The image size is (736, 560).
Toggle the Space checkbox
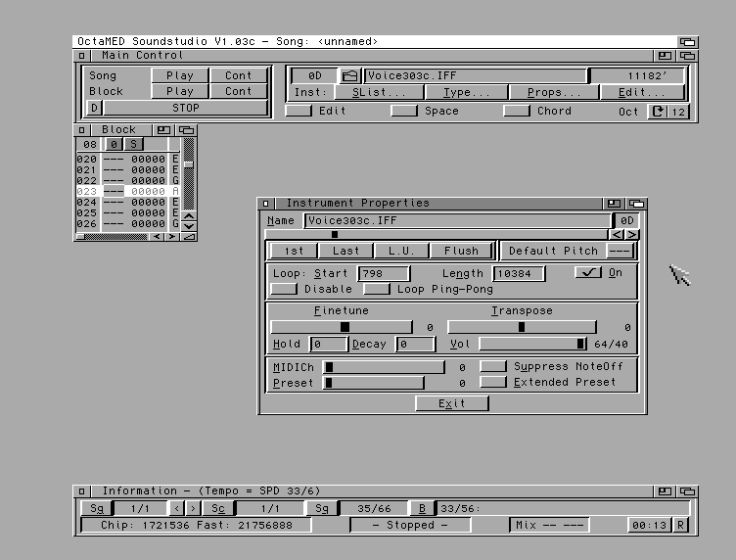tap(404, 111)
